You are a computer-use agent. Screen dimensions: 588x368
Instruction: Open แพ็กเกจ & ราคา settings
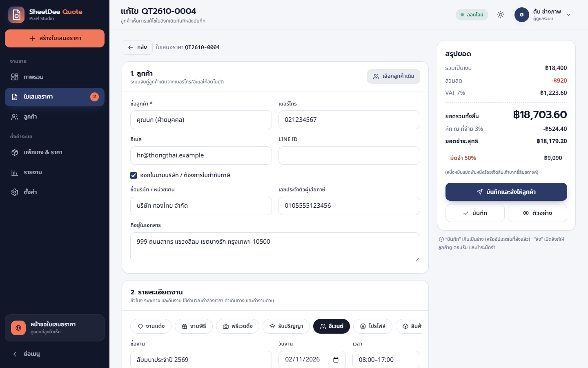point(55,152)
